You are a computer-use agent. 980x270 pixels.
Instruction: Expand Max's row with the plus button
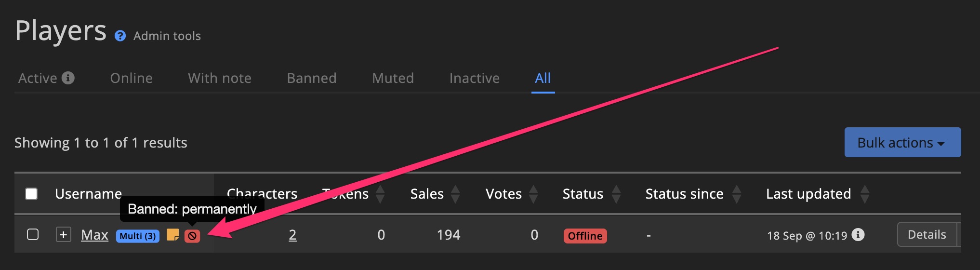63,235
